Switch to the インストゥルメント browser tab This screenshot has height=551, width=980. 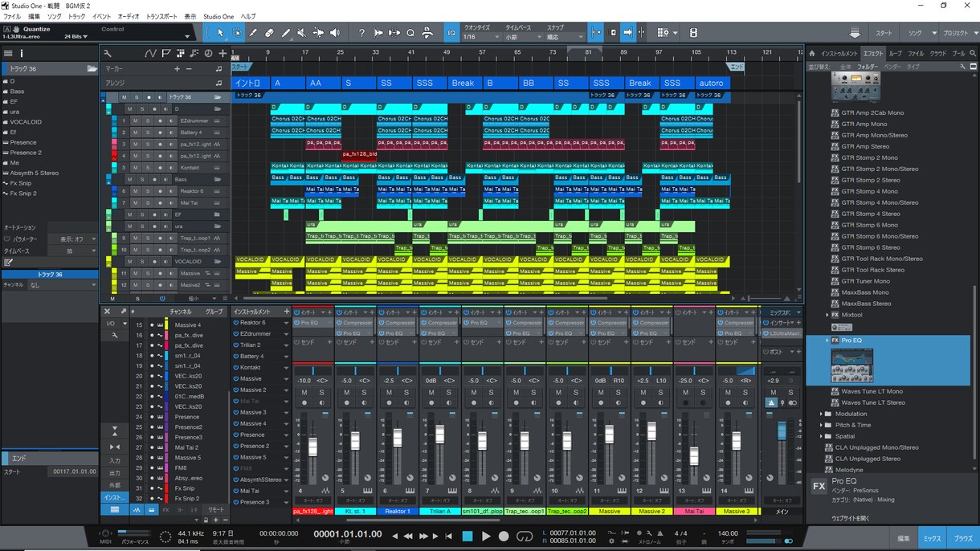point(839,54)
